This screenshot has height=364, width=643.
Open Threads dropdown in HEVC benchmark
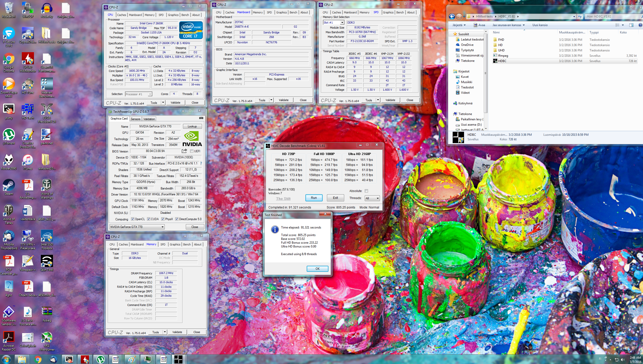tap(372, 198)
